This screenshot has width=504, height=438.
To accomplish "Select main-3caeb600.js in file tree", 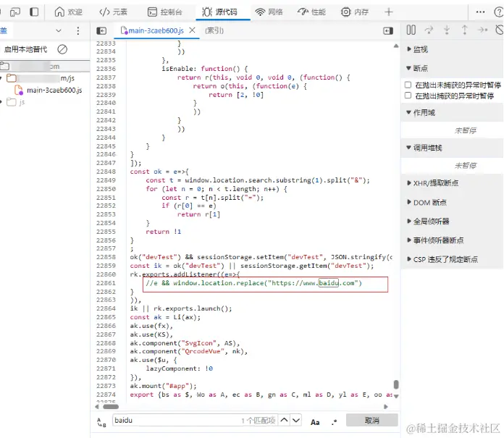I will pyautogui.click(x=54, y=90).
